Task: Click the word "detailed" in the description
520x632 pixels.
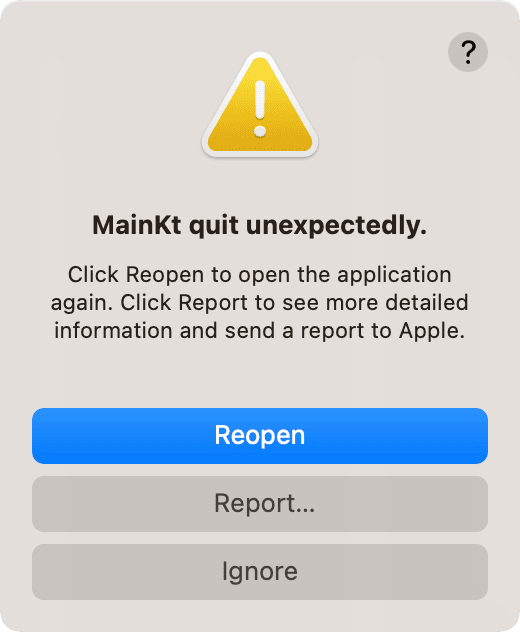Action: pyautogui.click(x=427, y=303)
